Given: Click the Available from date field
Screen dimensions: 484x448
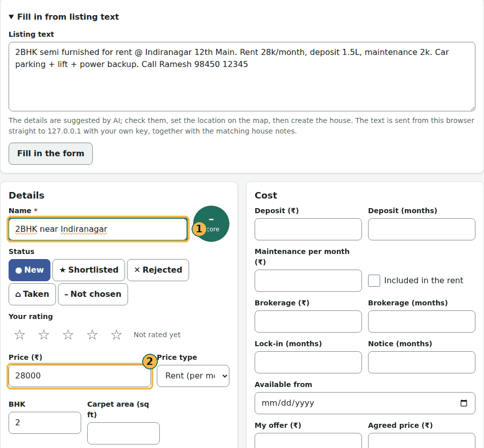Looking at the screenshot, I should (x=365, y=403).
